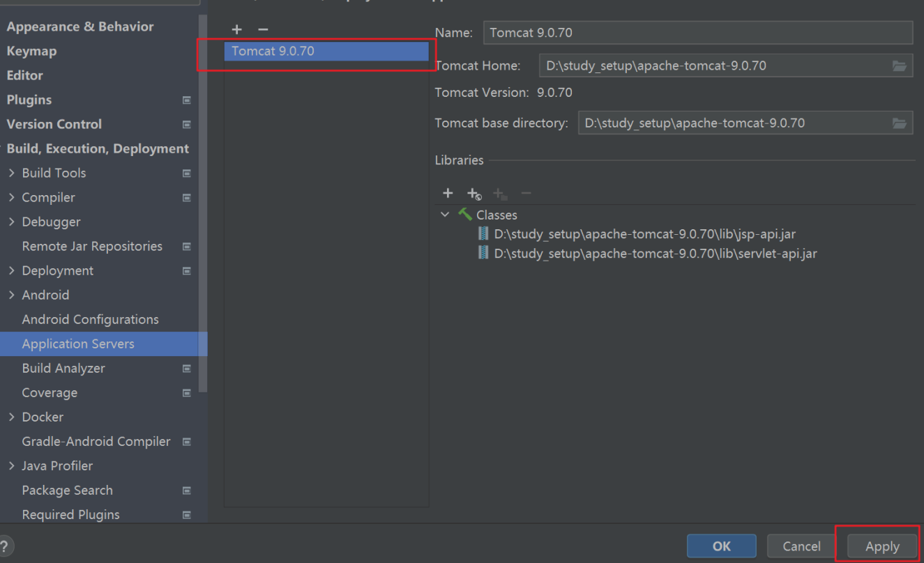This screenshot has height=563, width=924.
Task: Click the servlet-api.jar archive icon
Action: point(483,253)
